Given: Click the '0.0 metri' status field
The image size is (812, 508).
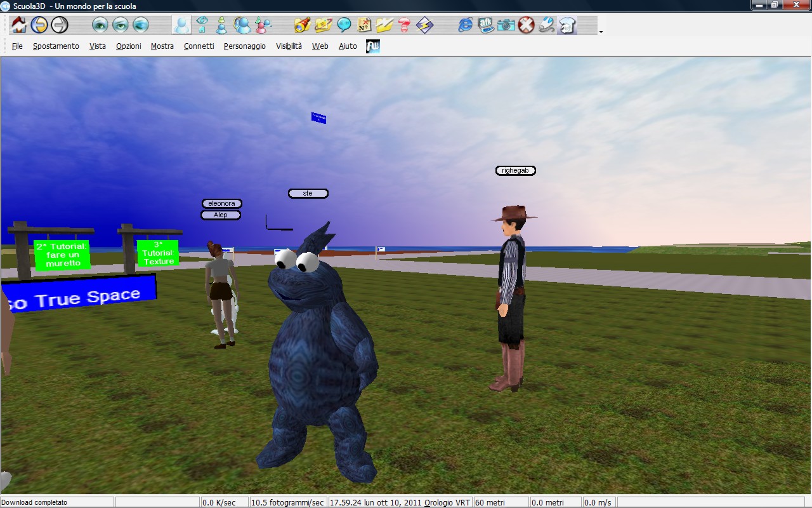Looking at the screenshot, I should (x=556, y=502).
